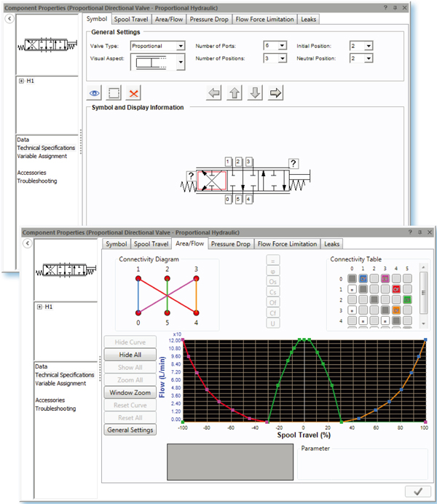437x504 pixels.
Task: Click the help question mark in front window title bar
Action: coord(410,232)
